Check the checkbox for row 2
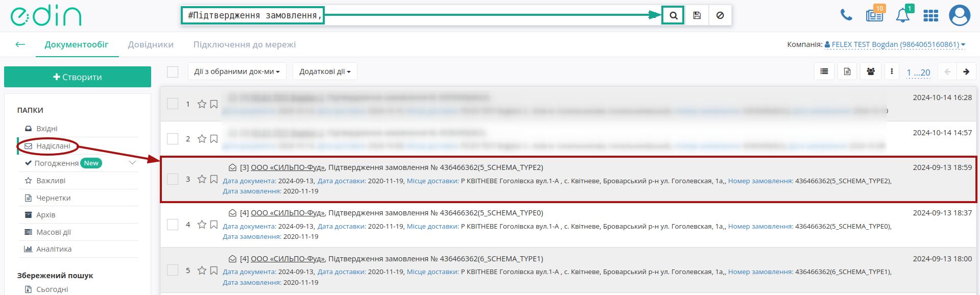The height and width of the screenshot is (295, 980). [x=173, y=139]
